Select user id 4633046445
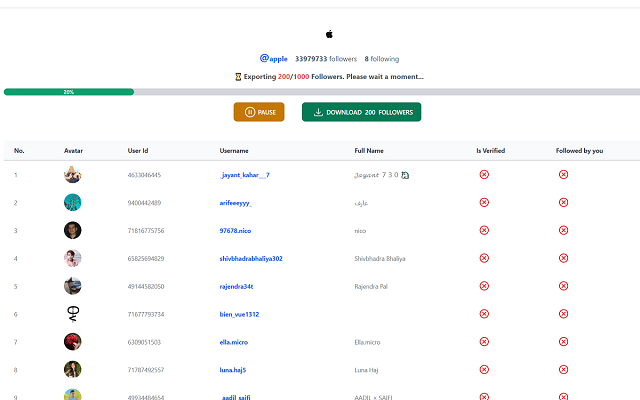Image resolution: width=640 pixels, height=400 pixels. click(x=144, y=175)
